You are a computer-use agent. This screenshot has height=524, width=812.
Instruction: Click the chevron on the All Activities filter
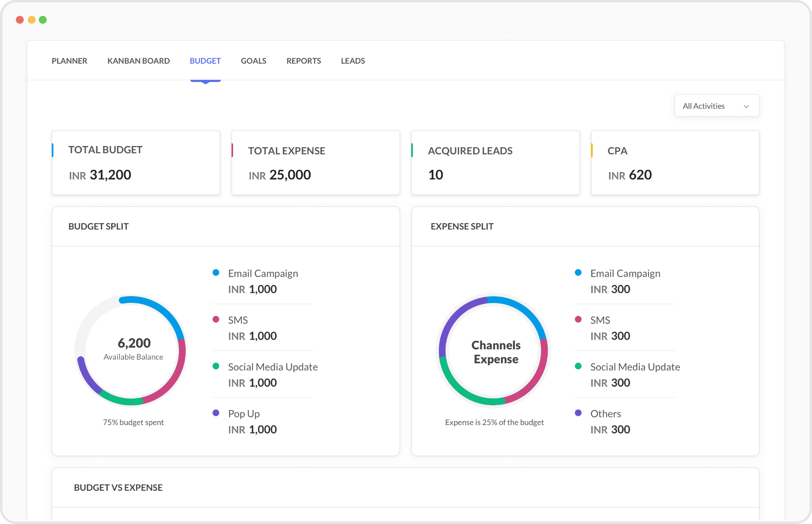[747, 106]
